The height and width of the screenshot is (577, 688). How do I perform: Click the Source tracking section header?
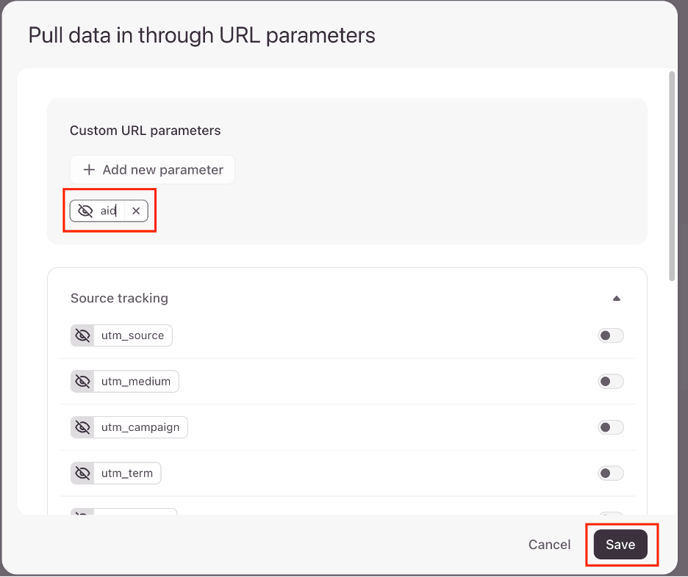[x=119, y=298]
